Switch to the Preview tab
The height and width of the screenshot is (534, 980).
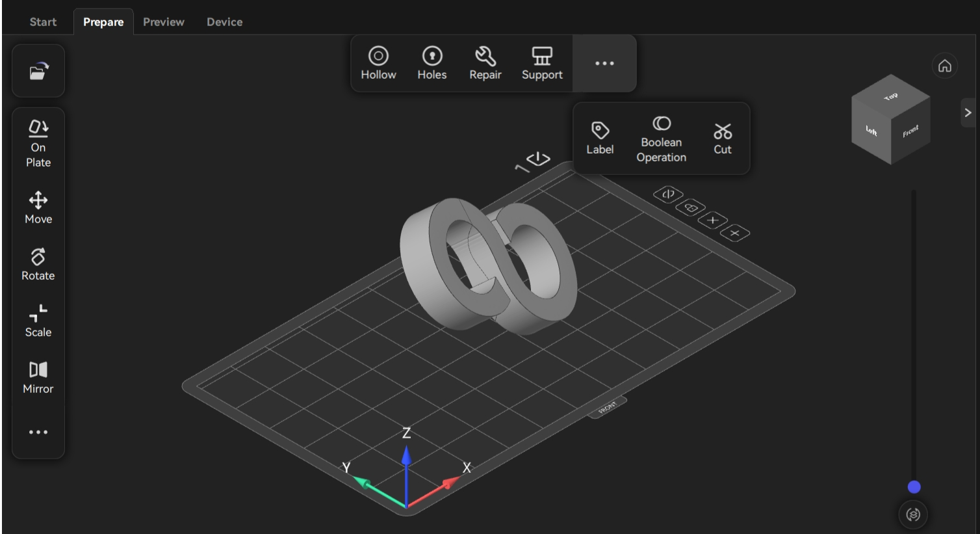pos(163,21)
